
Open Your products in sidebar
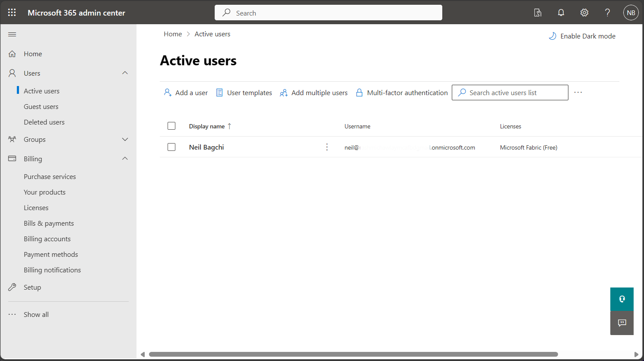tap(44, 192)
